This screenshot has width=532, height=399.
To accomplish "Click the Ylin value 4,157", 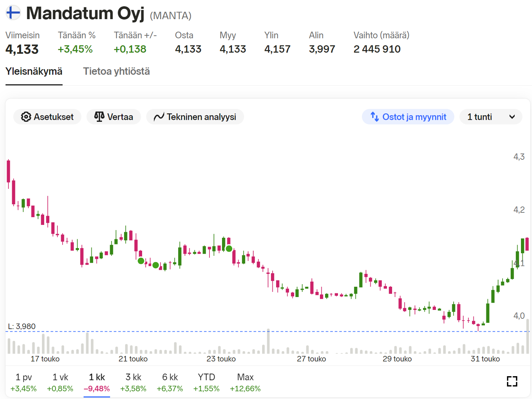I will [277, 49].
